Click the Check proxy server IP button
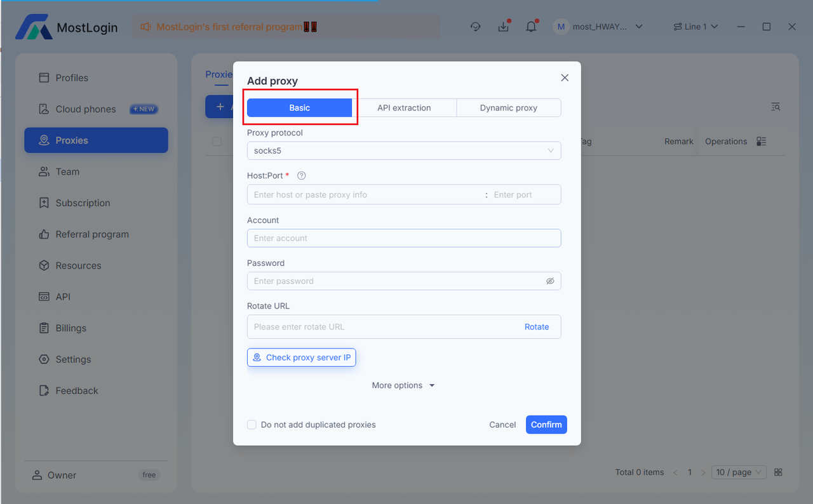Screen dimensions: 813x504 coord(302,357)
